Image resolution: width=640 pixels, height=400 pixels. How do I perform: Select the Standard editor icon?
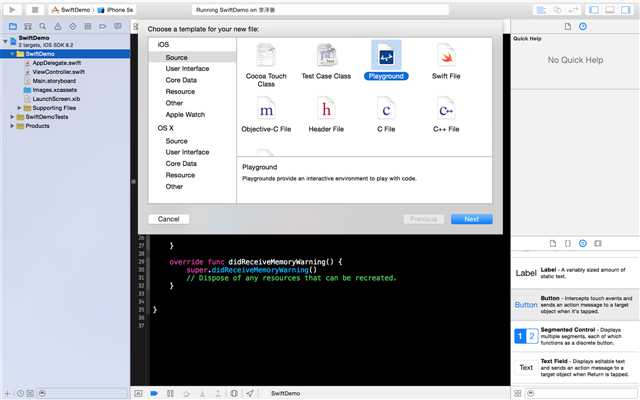pyautogui.click(x=542, y=10)
